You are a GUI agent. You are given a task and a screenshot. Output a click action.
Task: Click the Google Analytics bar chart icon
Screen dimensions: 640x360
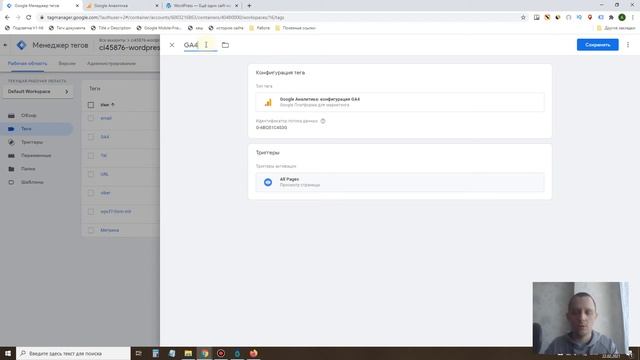268,102
